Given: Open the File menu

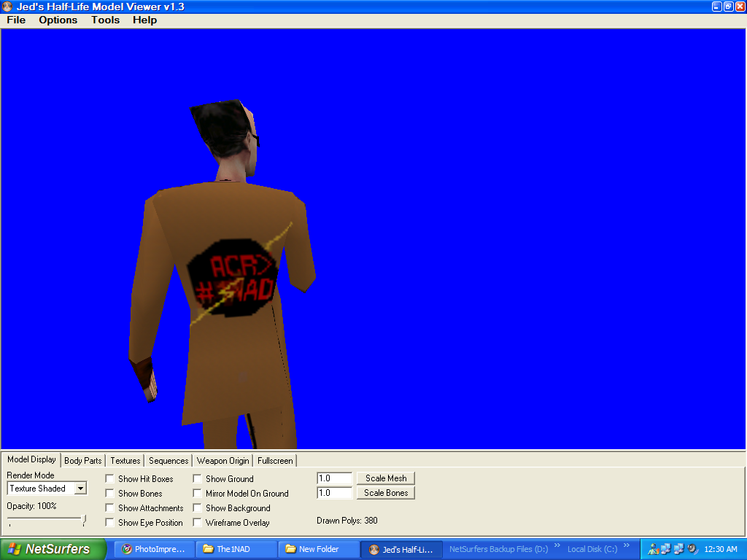Looking at the screenshot, I should click(16, 20).
